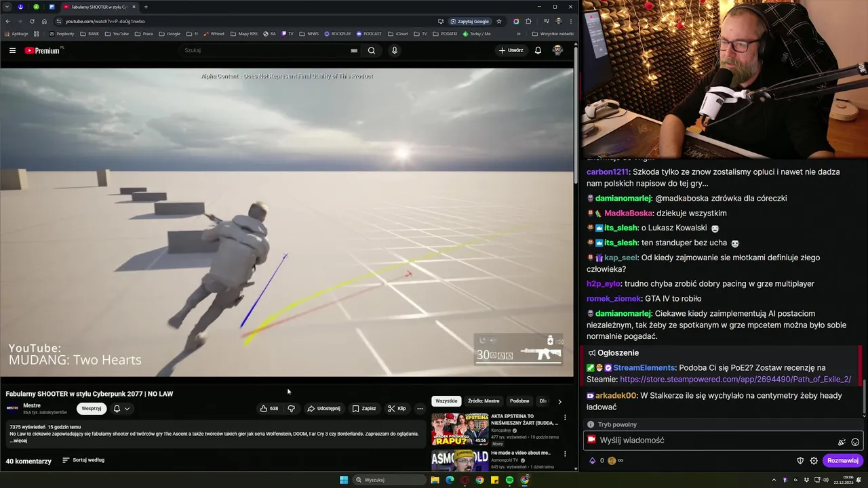Click the chat celebration party icon
This screenshot has width=868, height=488.
[842, 442]
